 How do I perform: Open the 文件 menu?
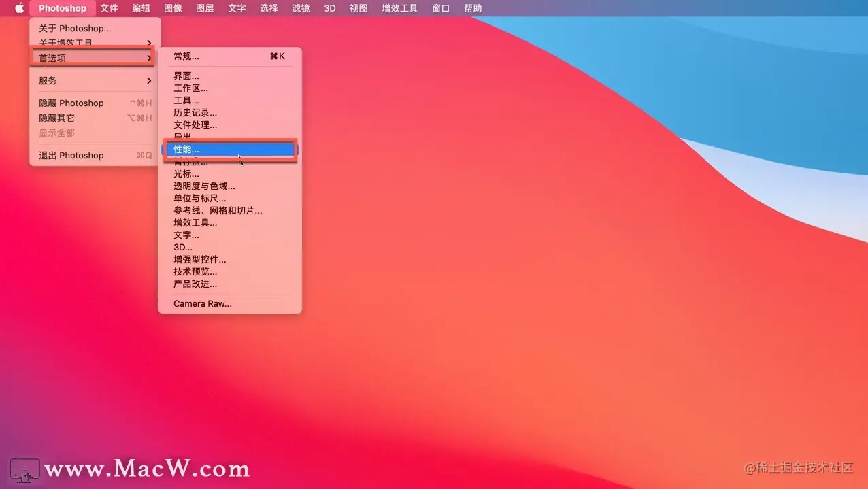109,8
